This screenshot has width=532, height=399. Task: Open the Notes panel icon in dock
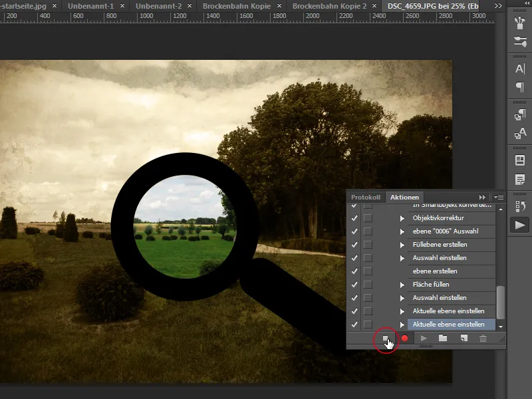pyautogui.click(x=520, y=179)
